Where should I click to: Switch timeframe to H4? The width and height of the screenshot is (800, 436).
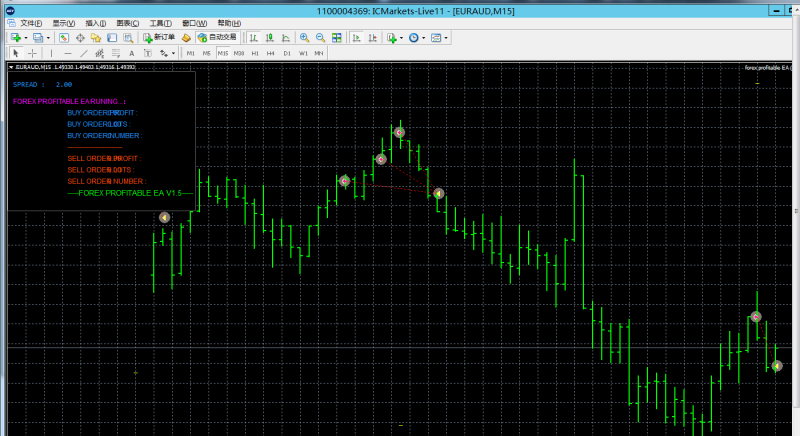click(x=270, y=53)
